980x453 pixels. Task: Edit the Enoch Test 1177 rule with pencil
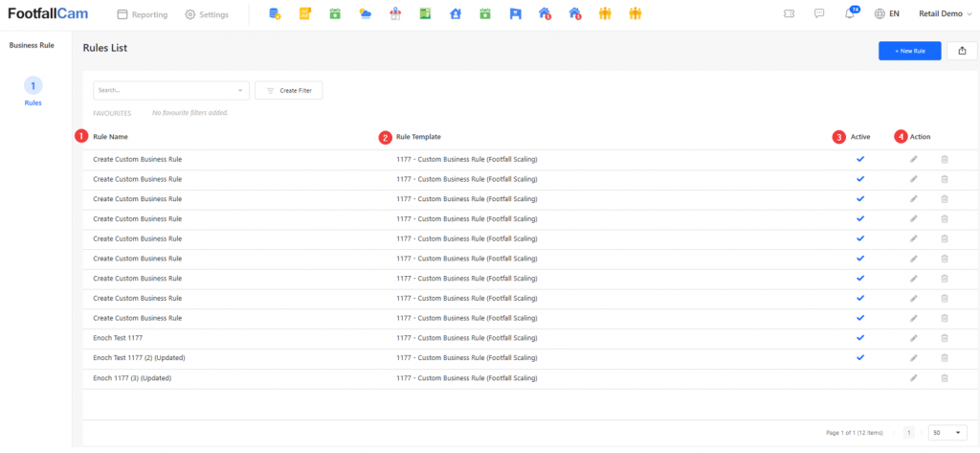tap(913, 338)
